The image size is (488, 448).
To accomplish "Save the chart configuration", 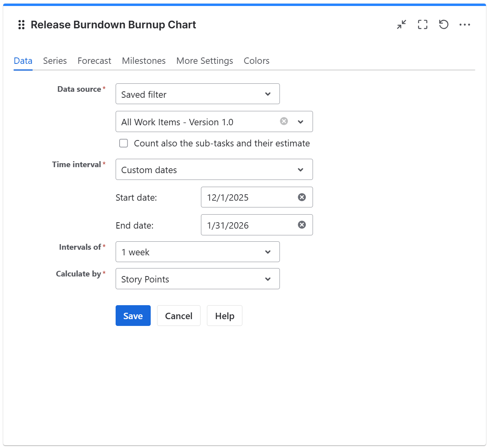I will point(133,316).
